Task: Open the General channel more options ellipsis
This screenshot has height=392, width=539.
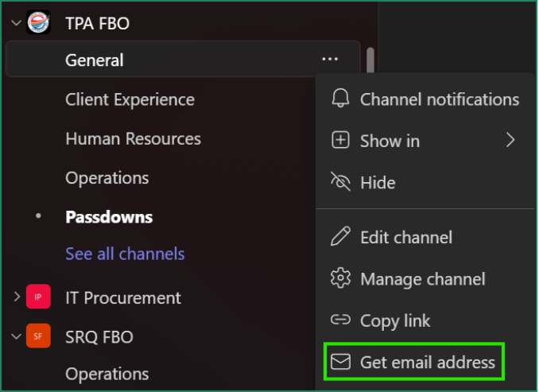Action: click(x=330, y=60)
